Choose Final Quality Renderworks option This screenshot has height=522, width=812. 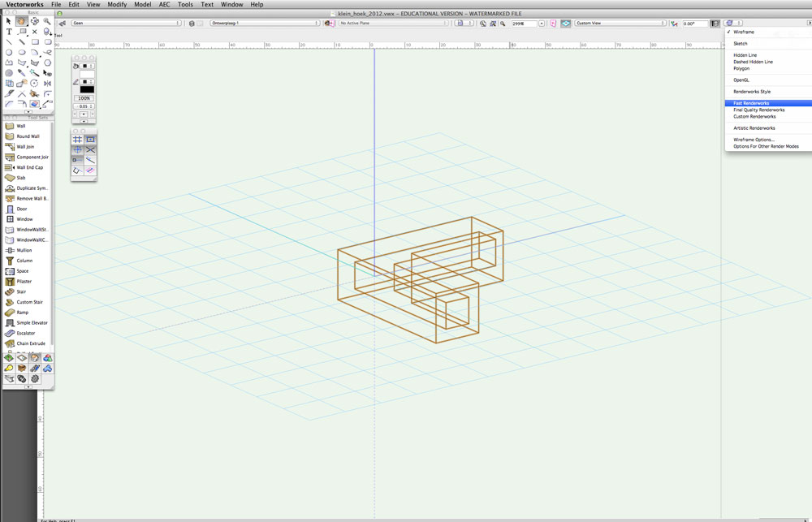tap(768, 110)
